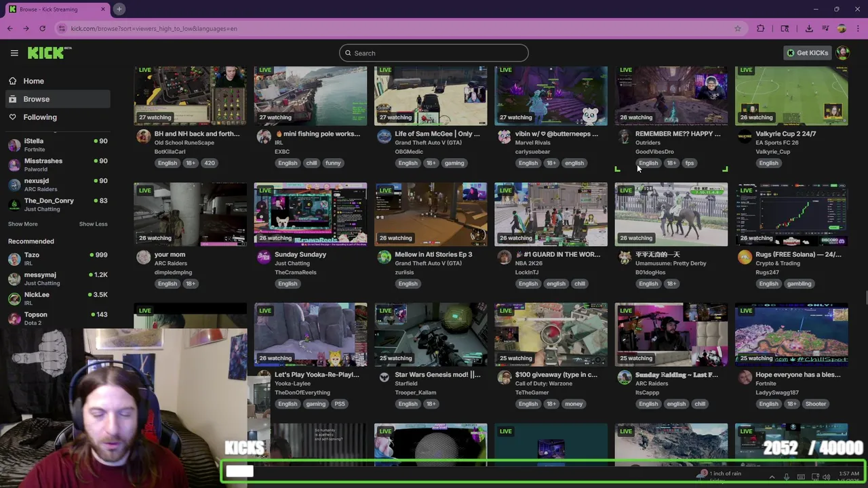Click the taskbar microphone icon
This screenshot has width=868, height=488.
[787, 477]
